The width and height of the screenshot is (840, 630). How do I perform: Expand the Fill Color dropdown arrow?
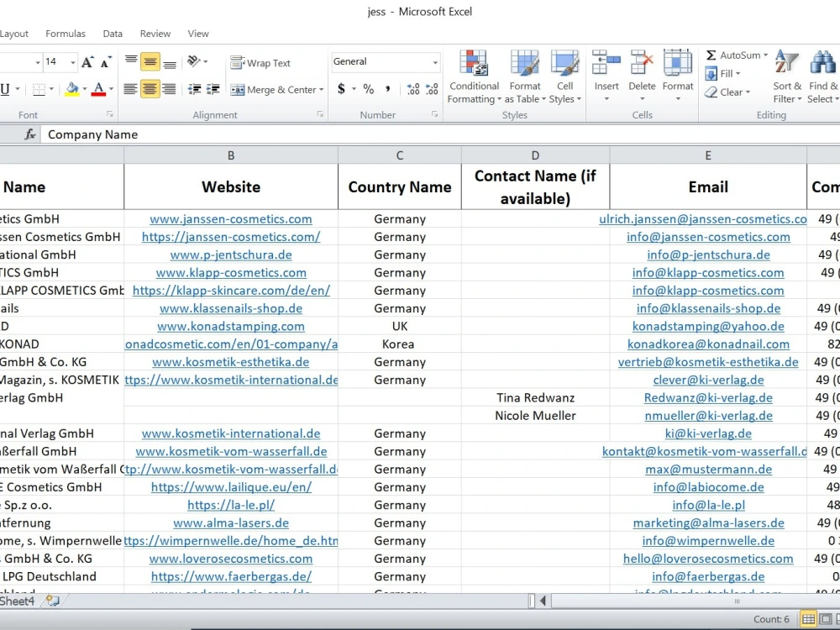point(85,89)
